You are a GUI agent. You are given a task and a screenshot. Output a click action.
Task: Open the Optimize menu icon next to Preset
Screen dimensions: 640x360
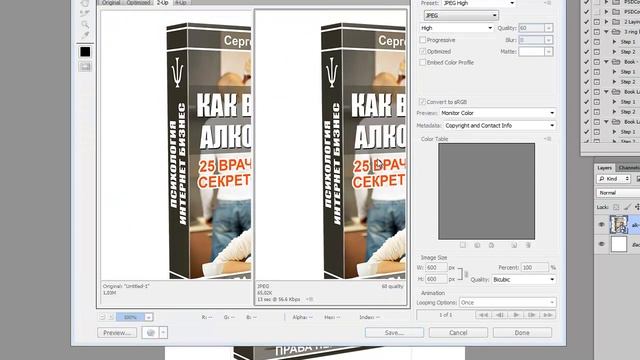548,3
